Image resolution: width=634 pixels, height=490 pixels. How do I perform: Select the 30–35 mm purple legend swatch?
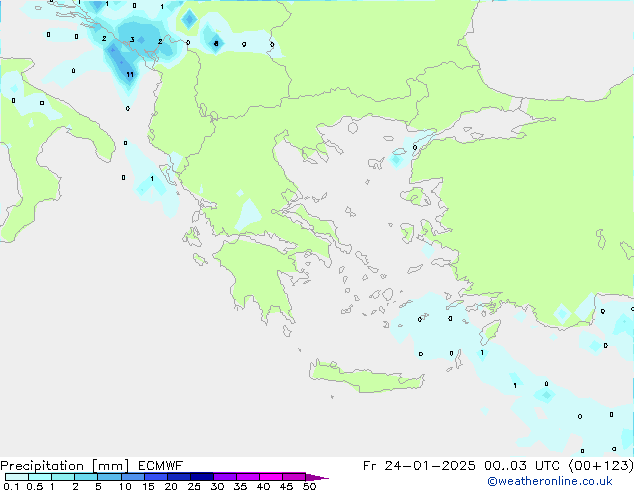[225, 477]
